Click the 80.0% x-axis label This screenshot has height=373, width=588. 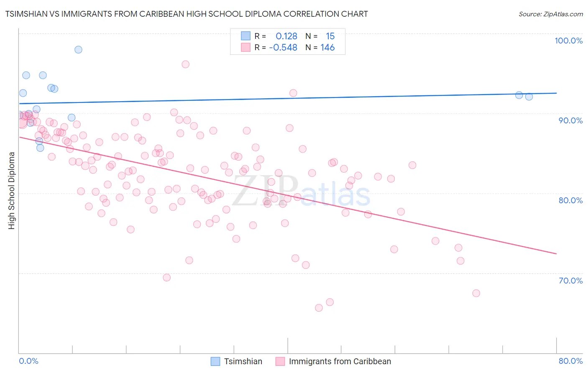[x=571, y=361]
